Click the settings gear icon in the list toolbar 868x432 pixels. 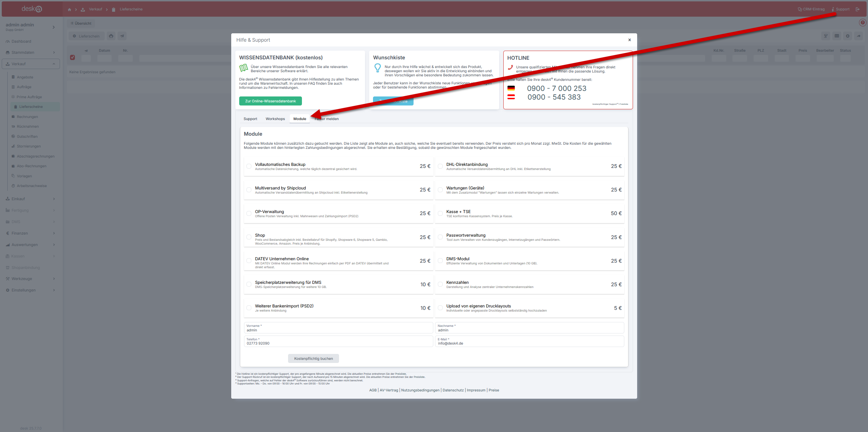(x=848, y=36)
